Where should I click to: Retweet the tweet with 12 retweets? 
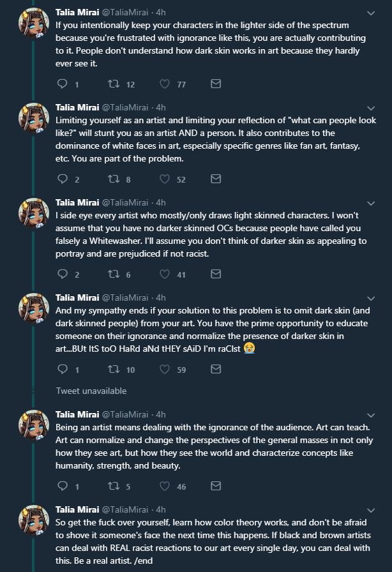coord(114,84)
